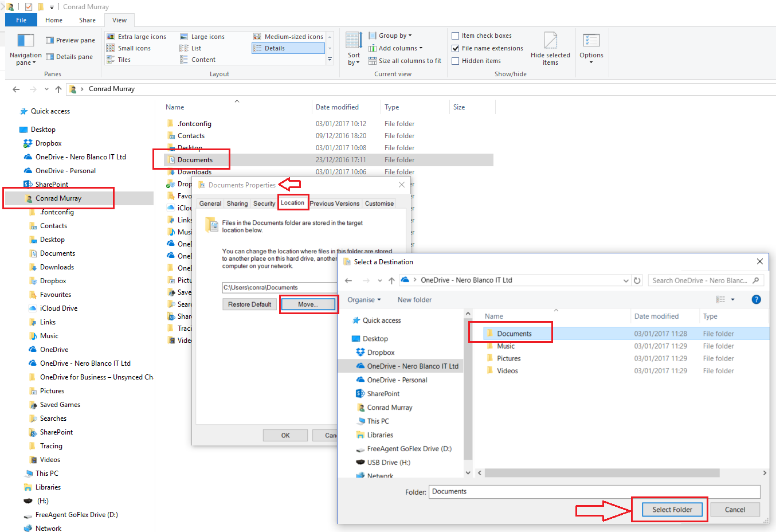Toggle the Details pane button
776x532 pixels.
point(69,57)
